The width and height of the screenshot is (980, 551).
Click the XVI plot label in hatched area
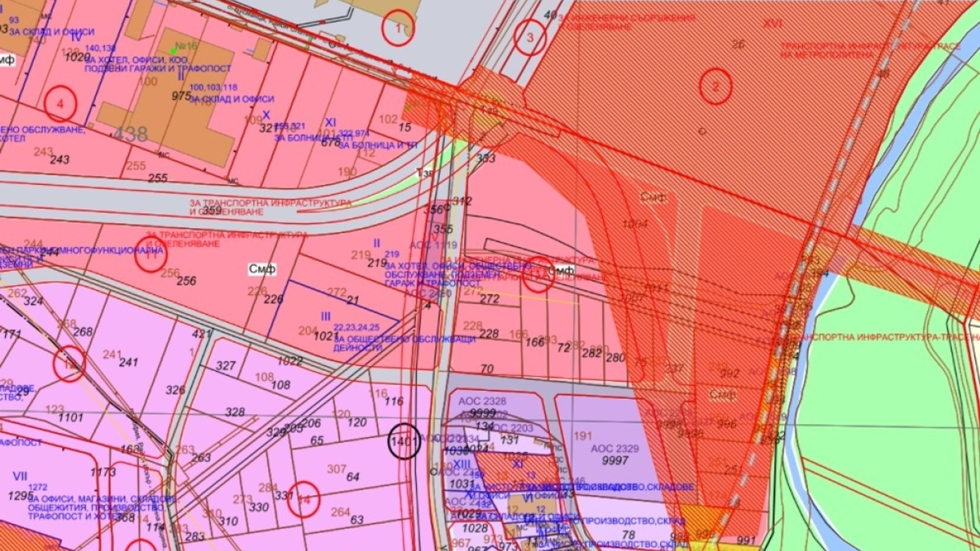coord(772,24)
